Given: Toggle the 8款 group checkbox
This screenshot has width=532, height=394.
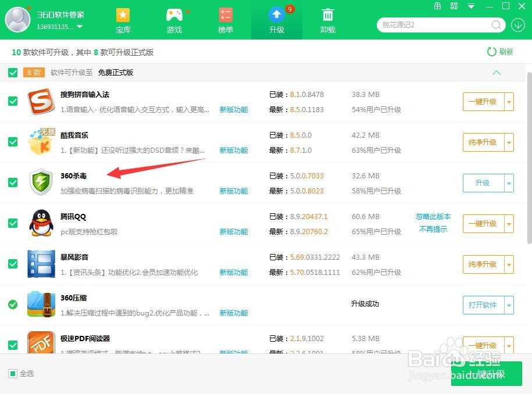Looking at the screenshot, I should [x=13, y=73].
